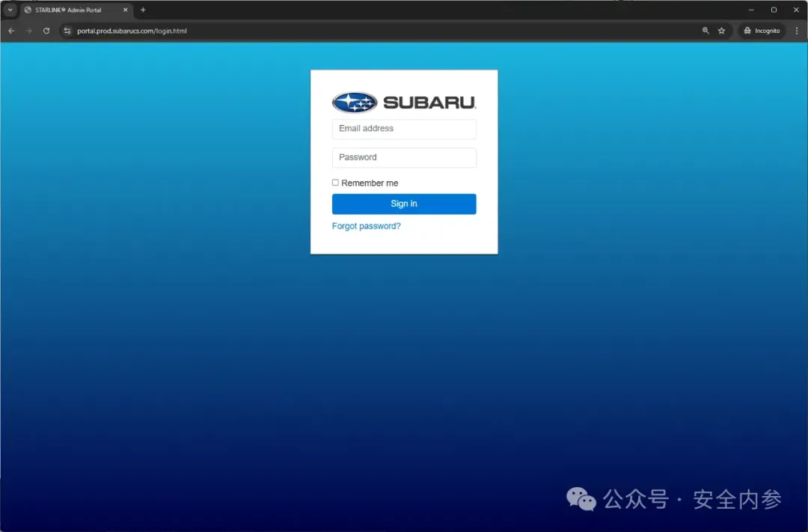Image resolution: width=808 pixels, height=532 pixels.
Task: Bookmark this page with the star icon
Action: click(721, 31)
